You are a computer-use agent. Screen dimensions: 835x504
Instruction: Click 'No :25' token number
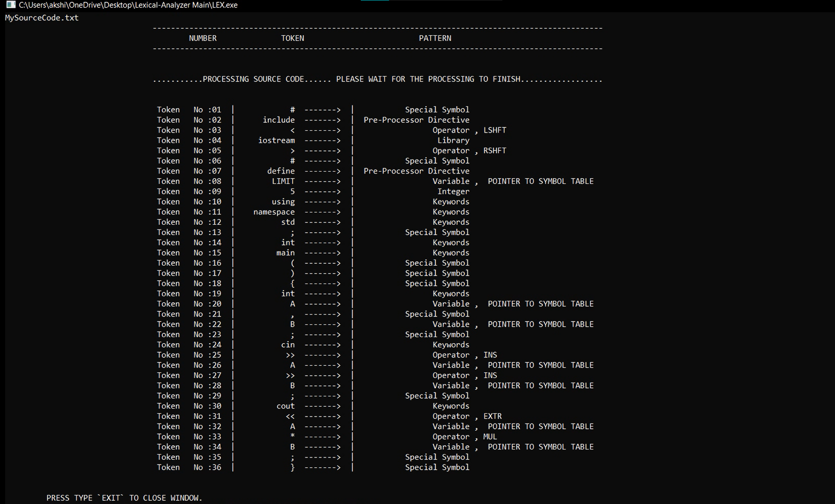(x=207, y=355)
